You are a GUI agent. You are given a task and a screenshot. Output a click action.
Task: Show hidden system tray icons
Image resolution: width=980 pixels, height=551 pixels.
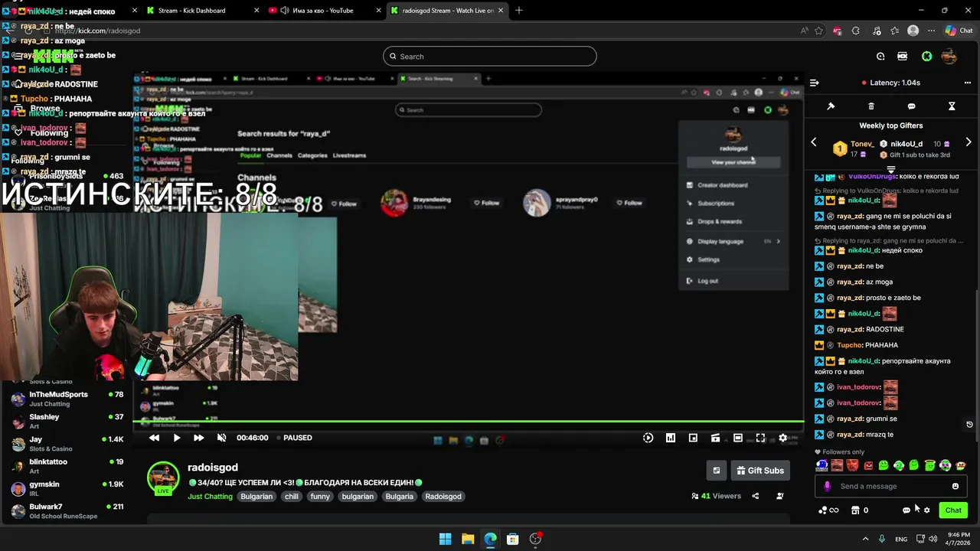pos(865,539)
